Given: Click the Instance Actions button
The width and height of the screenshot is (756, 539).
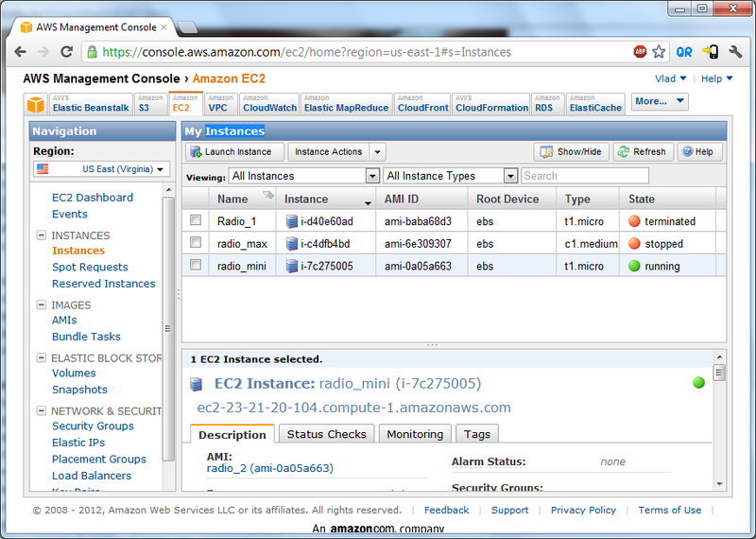Looking at the screenshot, I should [328, 152].
